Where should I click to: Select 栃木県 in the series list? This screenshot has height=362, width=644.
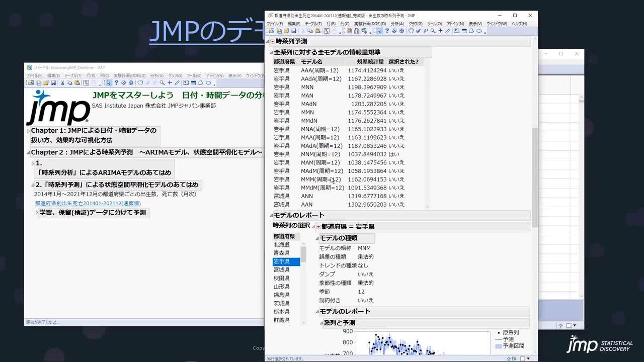coord(282,312)
